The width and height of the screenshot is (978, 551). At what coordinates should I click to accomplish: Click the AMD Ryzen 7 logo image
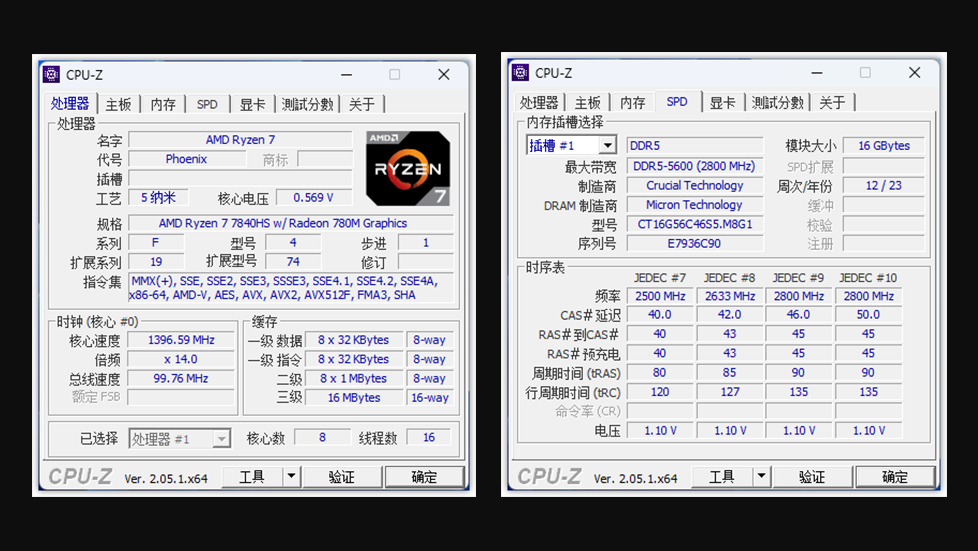point(408,168)
